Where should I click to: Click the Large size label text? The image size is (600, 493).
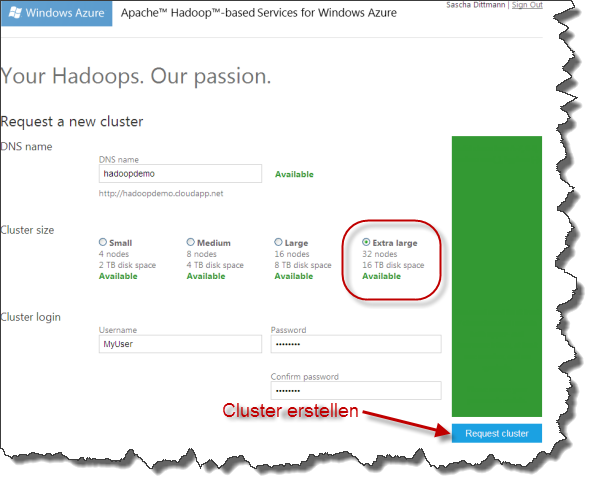coord(297,243)
